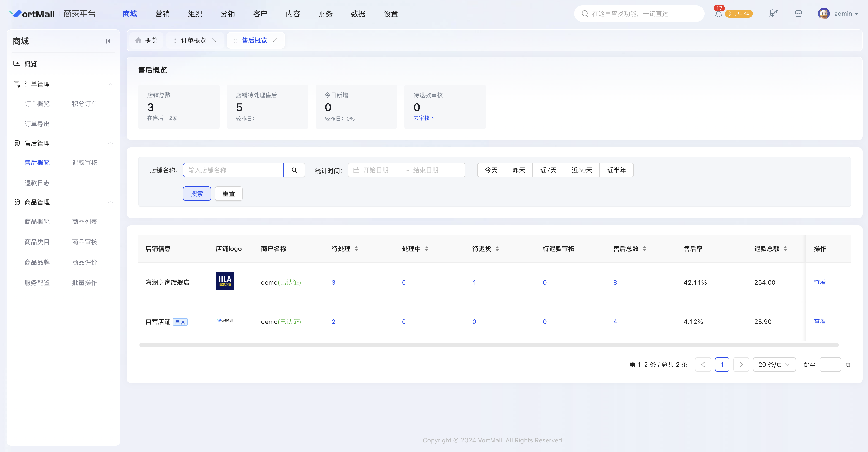Image resolution: width=868 pixels, height=452 pixels.
Task: Collapse the 售后管理 menu group
Action: point(110,143)
